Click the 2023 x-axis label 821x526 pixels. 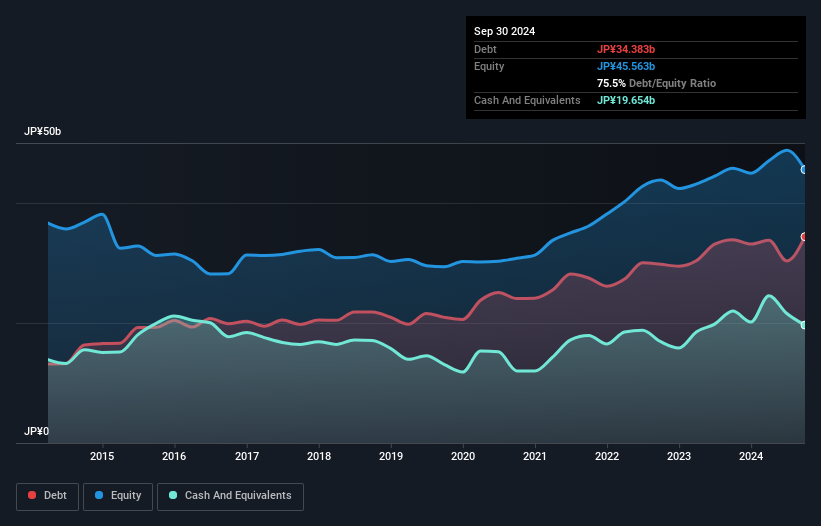[x=679, y=456]
